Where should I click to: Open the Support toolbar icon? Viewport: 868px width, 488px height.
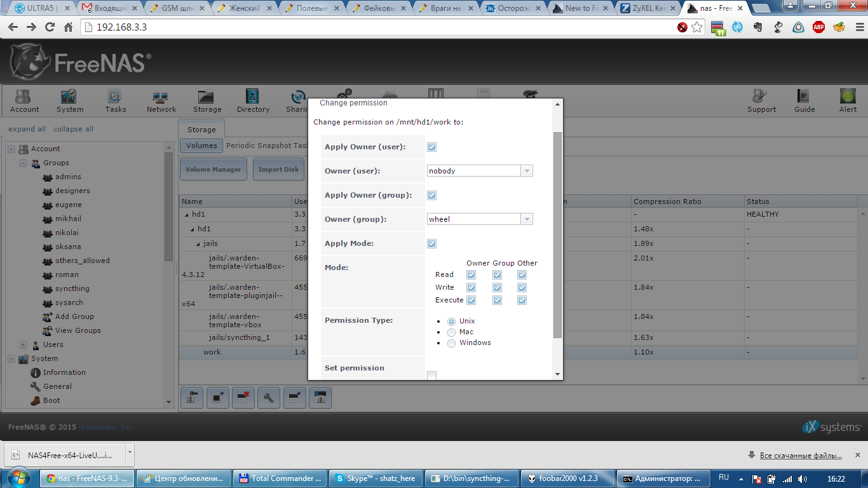coord(761,100)
